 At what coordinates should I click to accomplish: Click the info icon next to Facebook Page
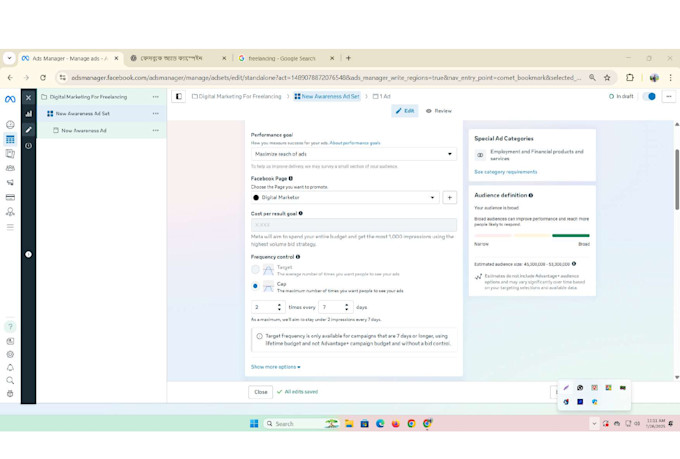click(x=291, y=178)
